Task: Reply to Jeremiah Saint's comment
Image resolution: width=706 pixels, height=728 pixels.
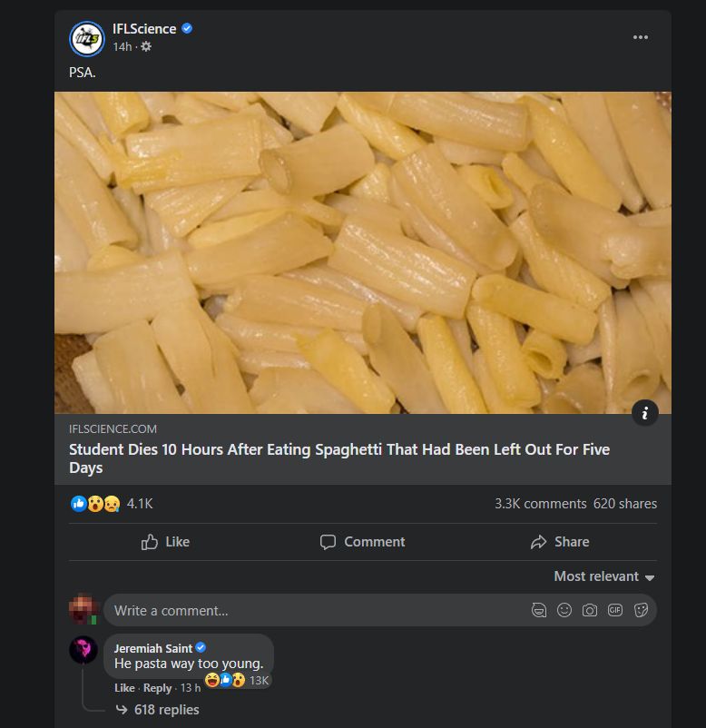Action: pyautogui.click(x=157, y=687)
